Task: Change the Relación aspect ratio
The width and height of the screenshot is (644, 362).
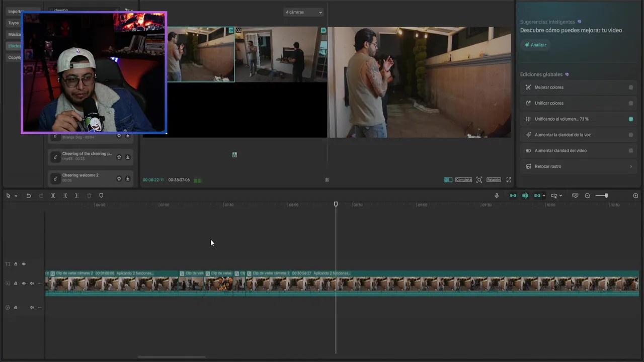Action: [494, 179]
